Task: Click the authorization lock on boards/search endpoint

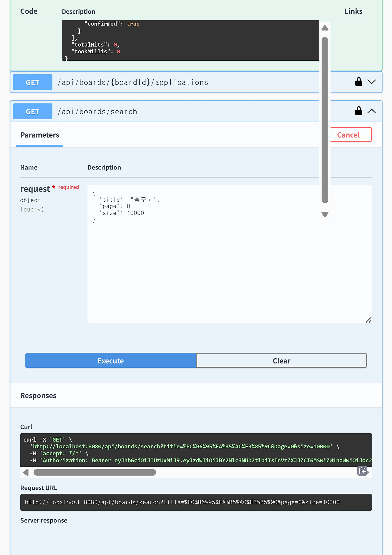Action: 359,111
